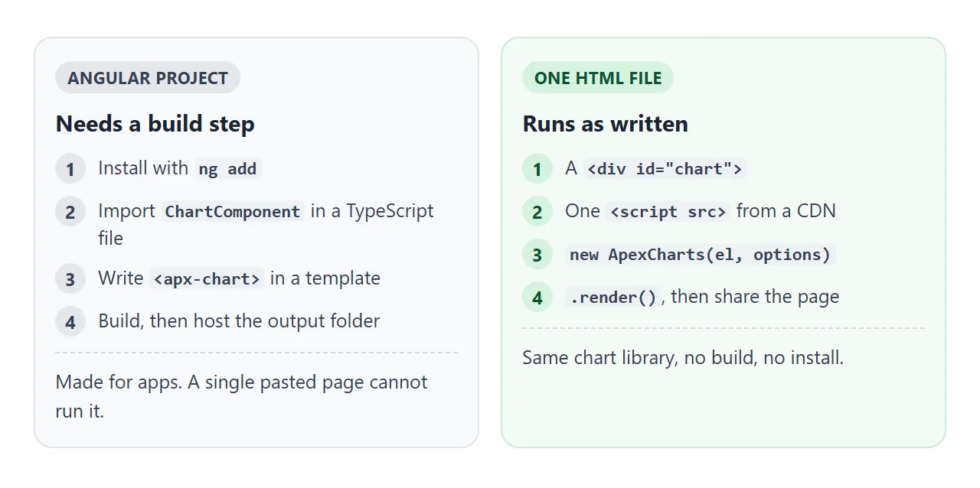Image resolution: width=980 pixels, height=488 pixels.
Task: Click the <apx-chart> code snippet
Action: 207,279
